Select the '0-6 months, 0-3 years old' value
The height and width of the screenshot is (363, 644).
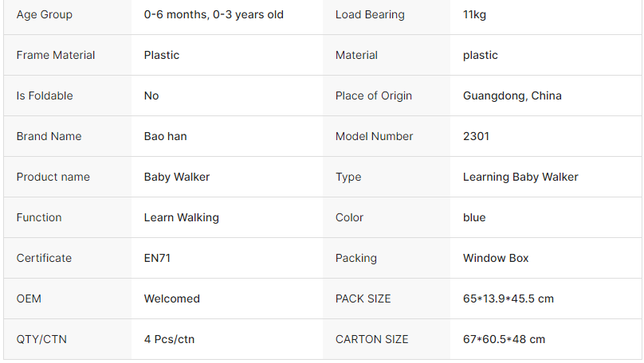pyautogui.click(x=214, y=14)
